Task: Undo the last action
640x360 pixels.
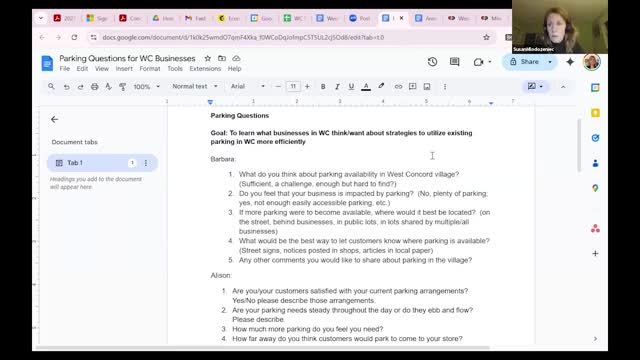Action: [x=66, y=87]
